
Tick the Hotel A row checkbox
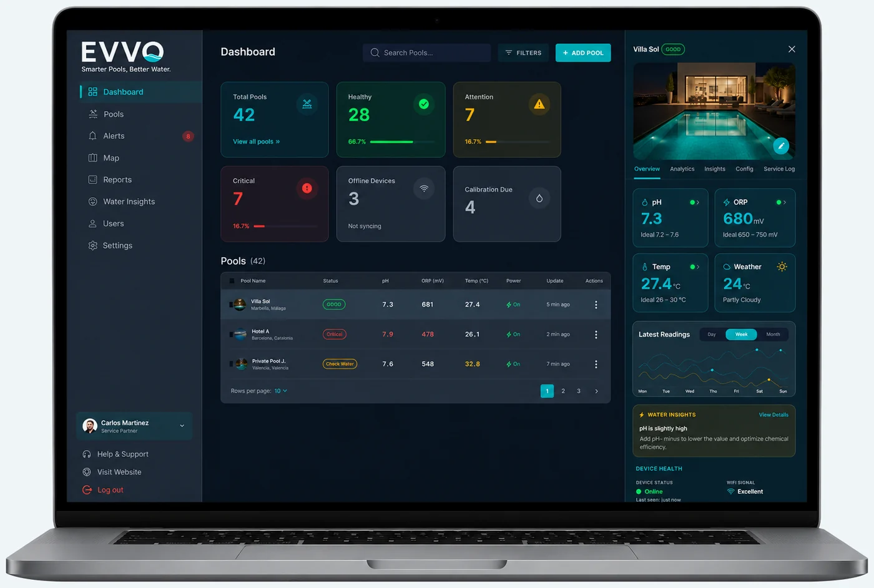tap(231, 335)
